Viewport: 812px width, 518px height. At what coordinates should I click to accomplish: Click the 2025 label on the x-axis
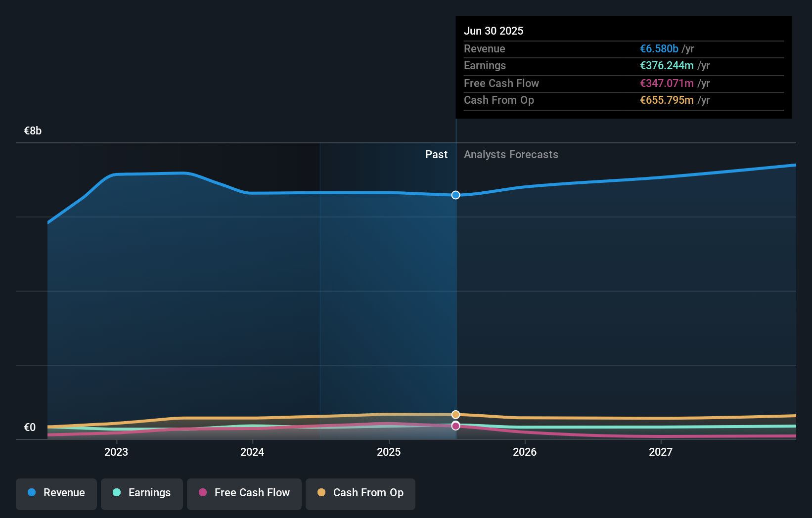coord(389,452)
